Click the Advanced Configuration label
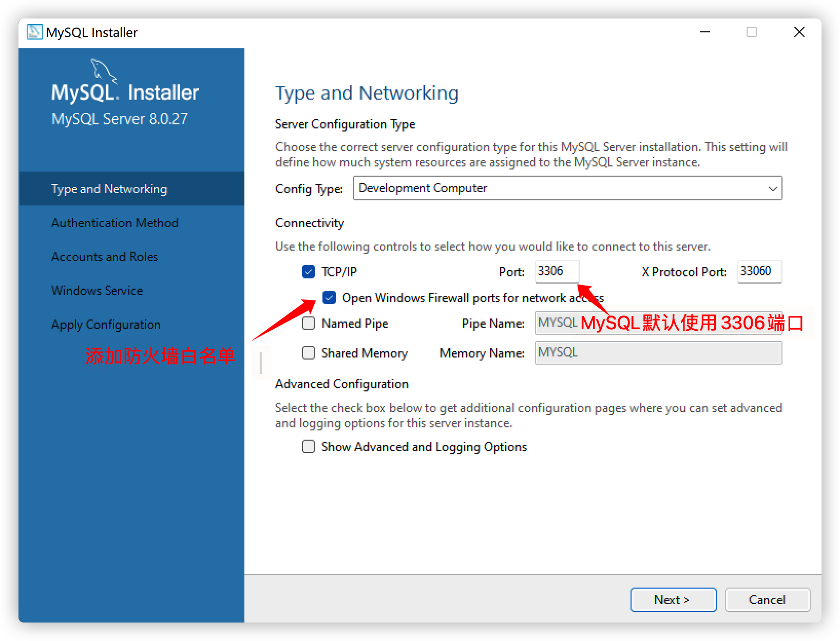840x641 pixels. click(342, 384)
